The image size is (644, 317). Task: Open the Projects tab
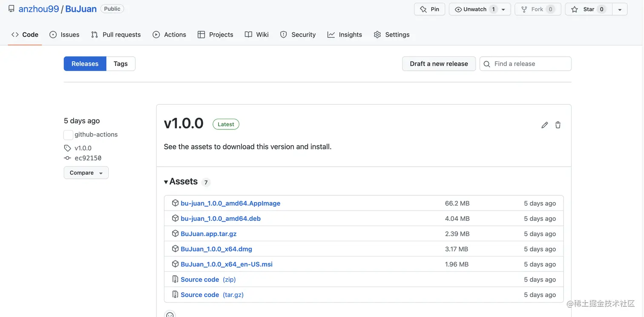[216, 34]
